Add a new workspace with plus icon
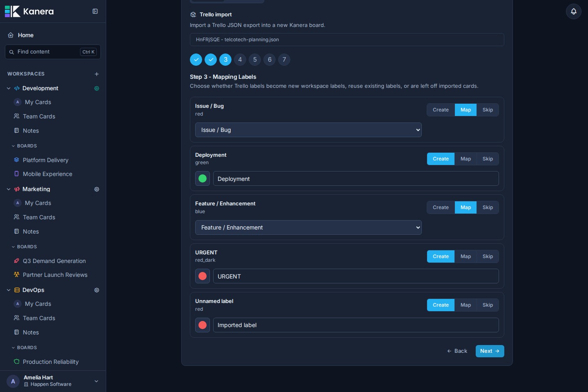The image size is (588, 392). 97,74
